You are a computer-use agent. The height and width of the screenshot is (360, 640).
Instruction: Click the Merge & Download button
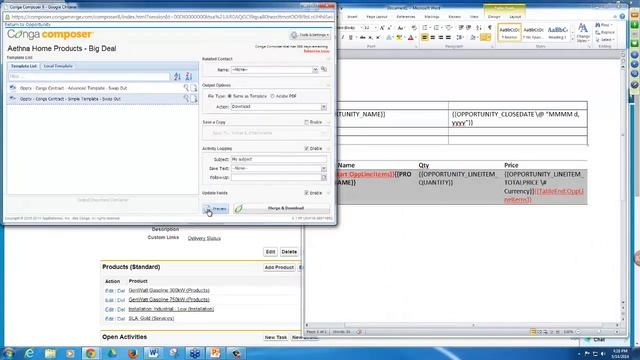click(x=281, y=208)
